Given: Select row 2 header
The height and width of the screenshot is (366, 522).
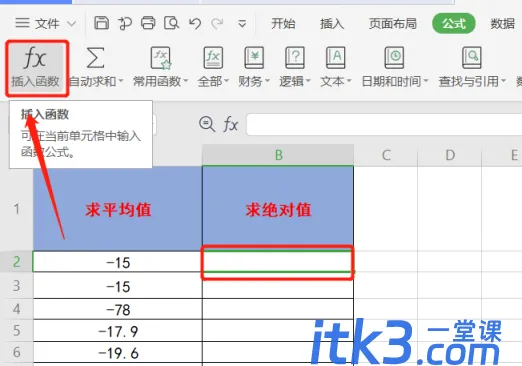Looking at the screenshot, I should [17, 262].
